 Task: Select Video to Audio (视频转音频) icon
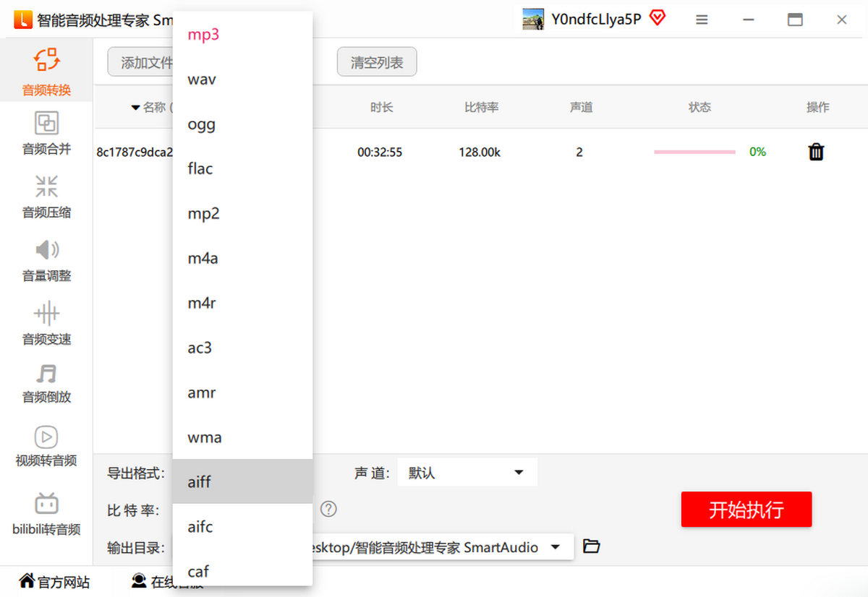tap(46, 446)
